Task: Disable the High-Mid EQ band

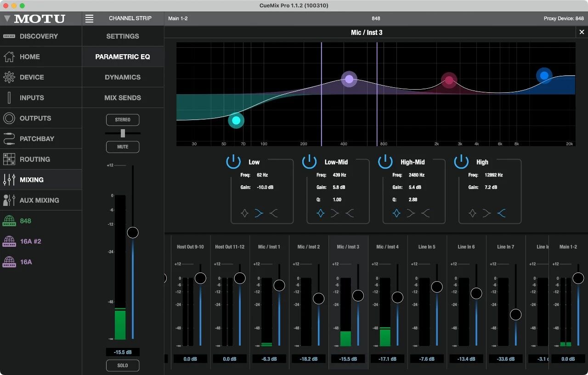Action: (x=385, y=162)
